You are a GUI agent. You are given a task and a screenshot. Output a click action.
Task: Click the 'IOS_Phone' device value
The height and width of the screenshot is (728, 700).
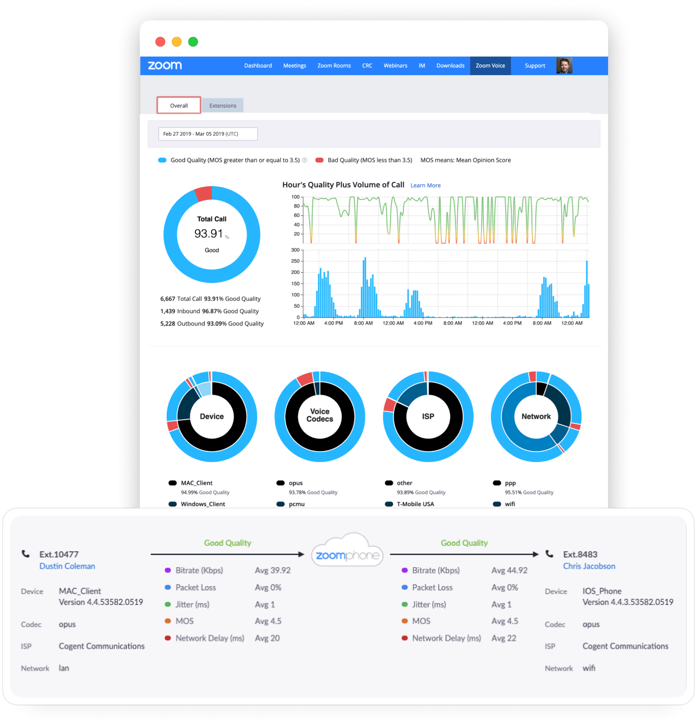tap(602, 591)
